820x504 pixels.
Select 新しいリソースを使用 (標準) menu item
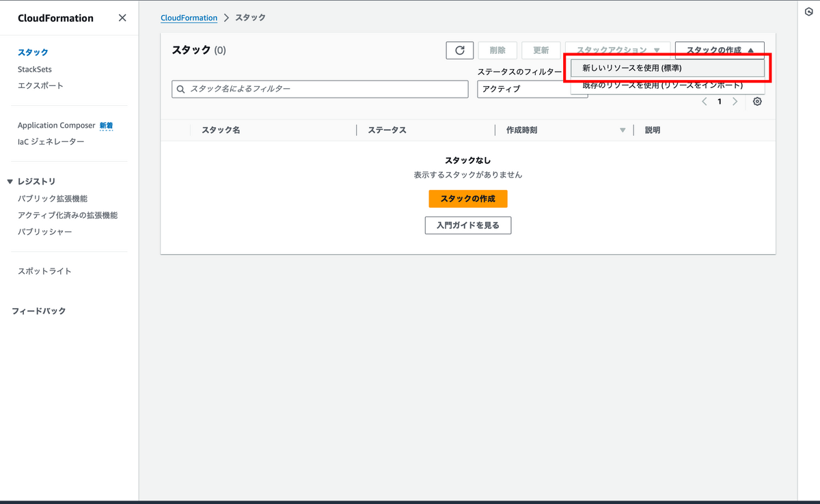(668, 68)
